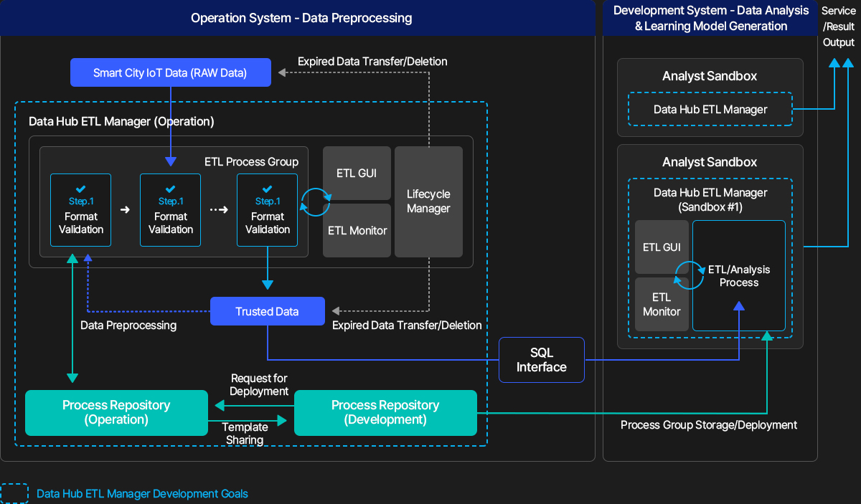Click the dotted arrow before the last Format Validation step
The image size is (861, 504).
tap(219, 210)
